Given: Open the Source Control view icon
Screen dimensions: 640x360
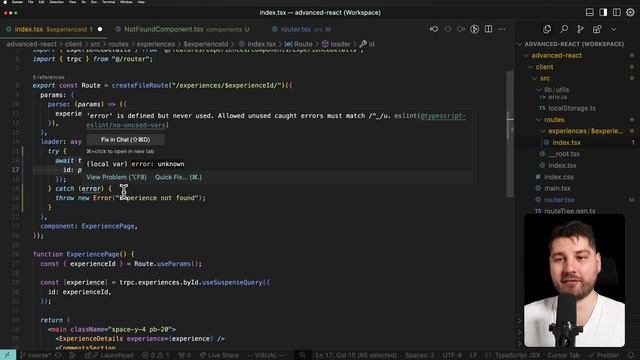Looking at the screenshot, I should (580, 29).
